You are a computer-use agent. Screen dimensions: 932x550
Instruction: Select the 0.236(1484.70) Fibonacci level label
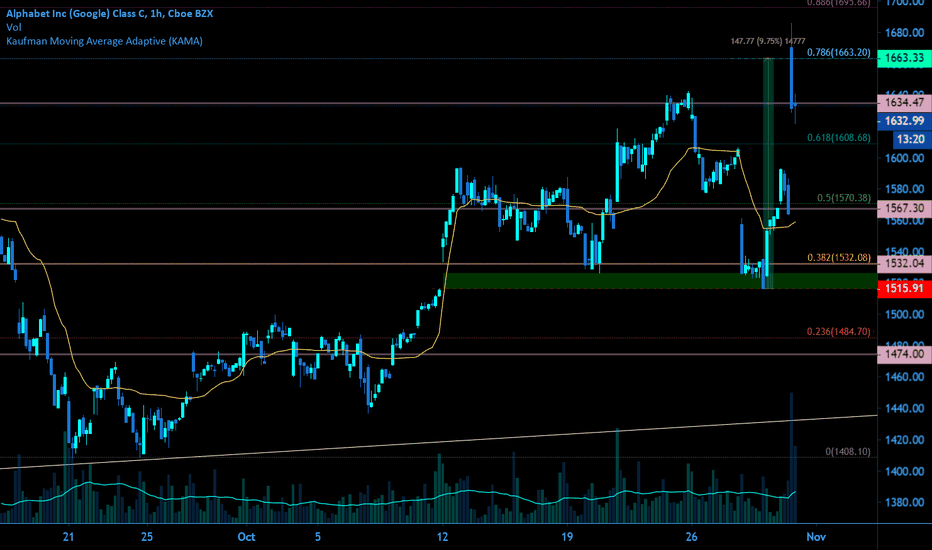pos(839,332)
